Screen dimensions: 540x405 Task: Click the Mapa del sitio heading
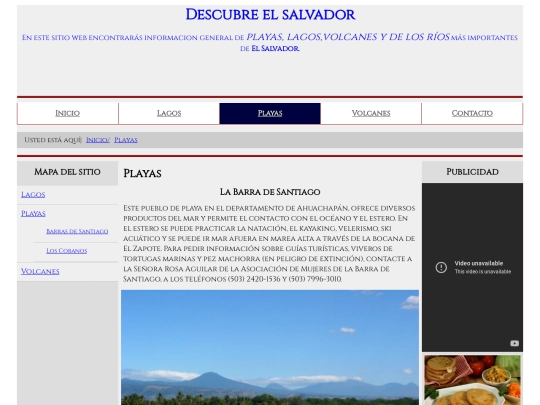(68, 172)
